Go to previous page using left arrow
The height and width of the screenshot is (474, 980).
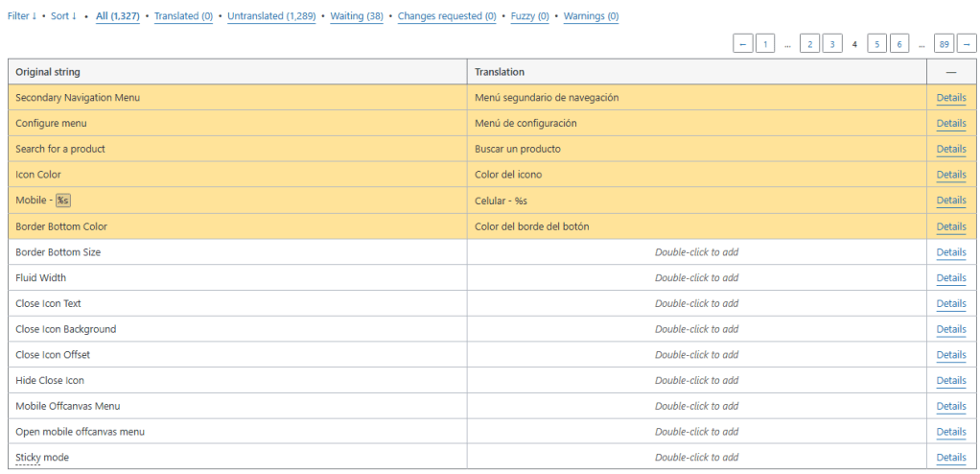pos(743,44)
